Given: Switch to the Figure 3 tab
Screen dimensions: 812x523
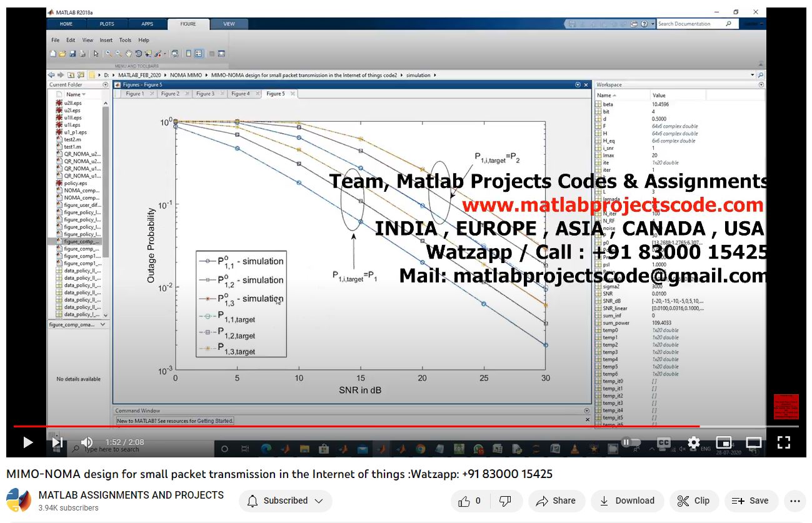Looking at the screenshot, I should (x=204, y=94).
